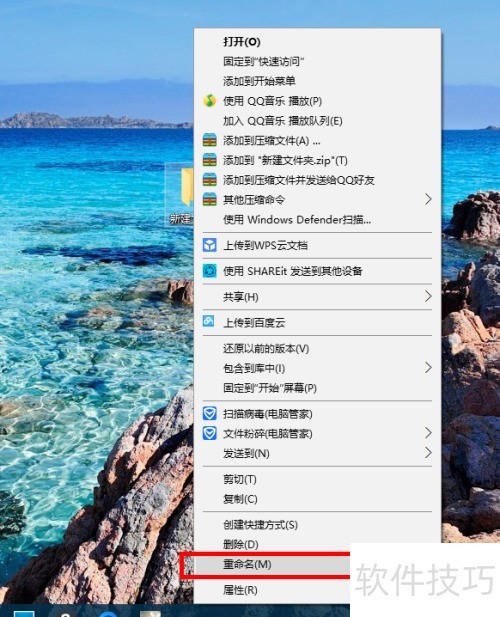Click the Baidu cloud icon beside 上传到百度云

pyautogui.click(x=208, y=321)
